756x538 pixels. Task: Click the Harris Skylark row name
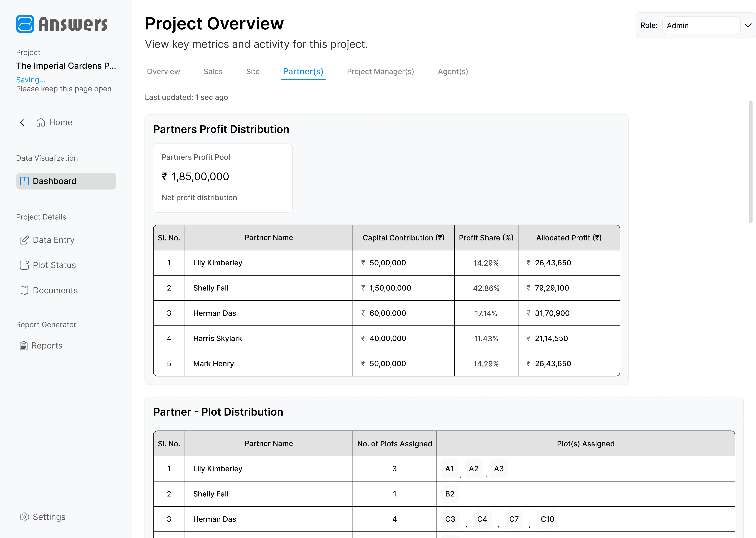coord(217,338)
